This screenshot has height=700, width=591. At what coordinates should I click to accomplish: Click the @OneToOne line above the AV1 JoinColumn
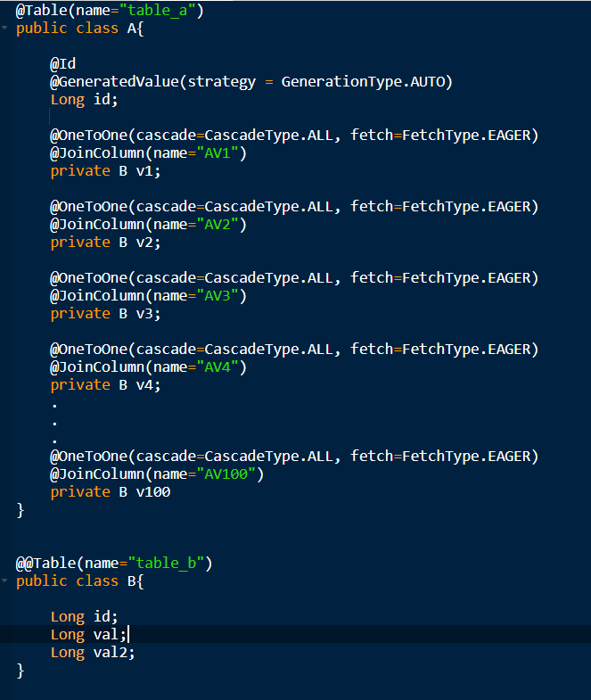point(294,136)
